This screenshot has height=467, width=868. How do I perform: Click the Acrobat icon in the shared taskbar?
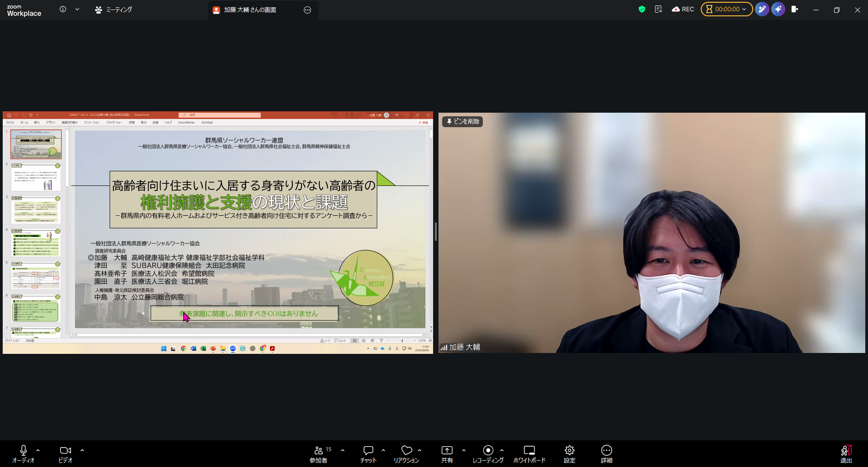273,348
